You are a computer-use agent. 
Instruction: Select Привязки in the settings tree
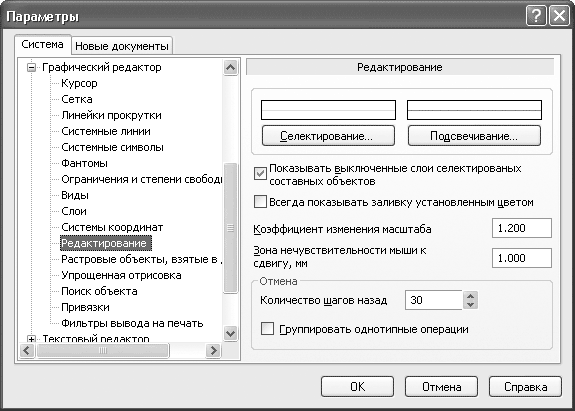pos(85,307)
